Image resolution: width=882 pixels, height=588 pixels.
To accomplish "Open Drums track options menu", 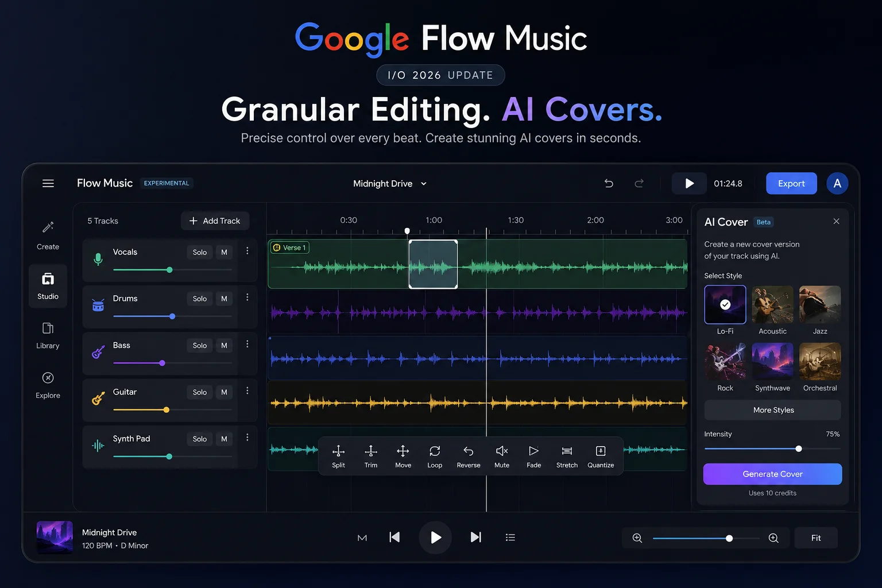I will pyautogui.click(x=247, y=297).
